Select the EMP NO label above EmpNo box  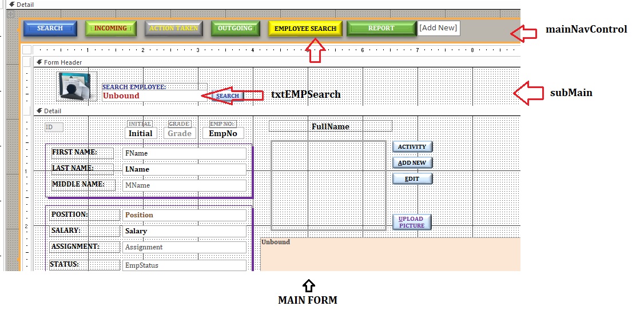222,124
